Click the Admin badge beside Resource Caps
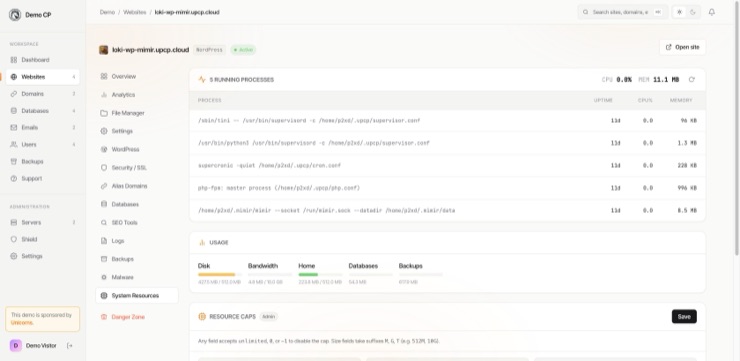 (269, 317)
